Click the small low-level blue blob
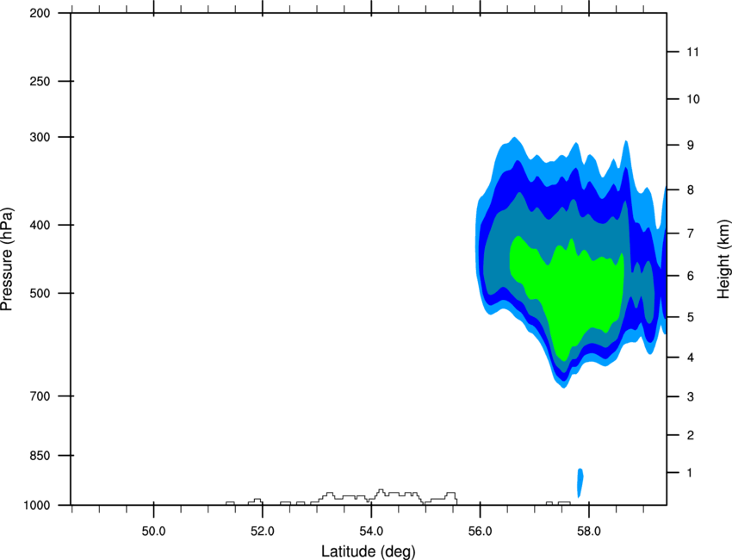This screenshot has height=560, width=732. tap(580, 482)
